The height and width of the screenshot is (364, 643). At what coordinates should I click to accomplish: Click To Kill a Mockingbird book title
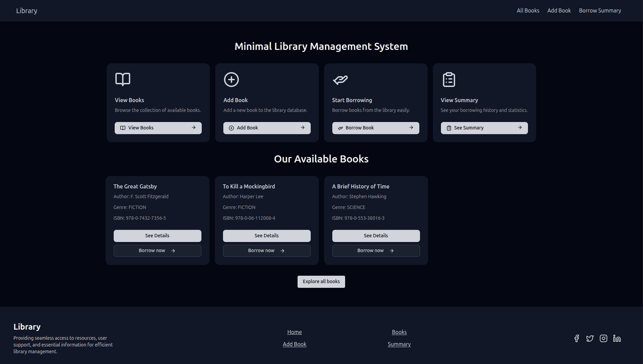tap(249, 186)
